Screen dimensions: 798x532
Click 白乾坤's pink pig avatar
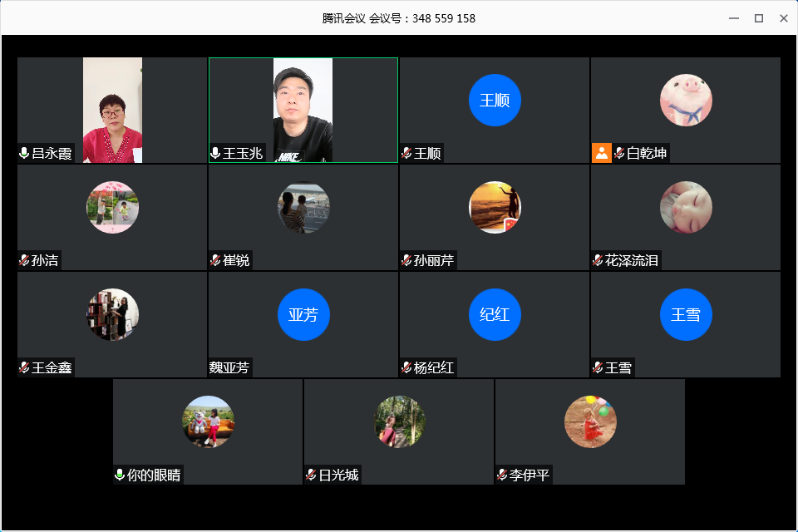(686, 100)
